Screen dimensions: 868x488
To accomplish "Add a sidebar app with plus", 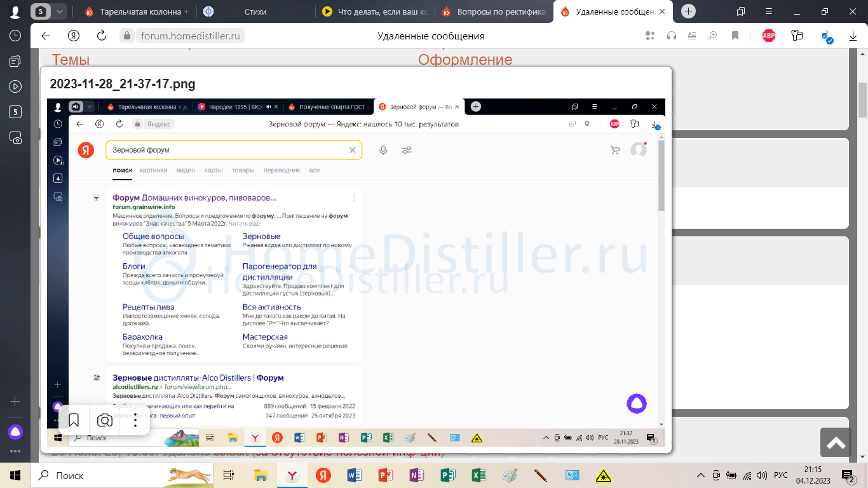I will [15, 402].
